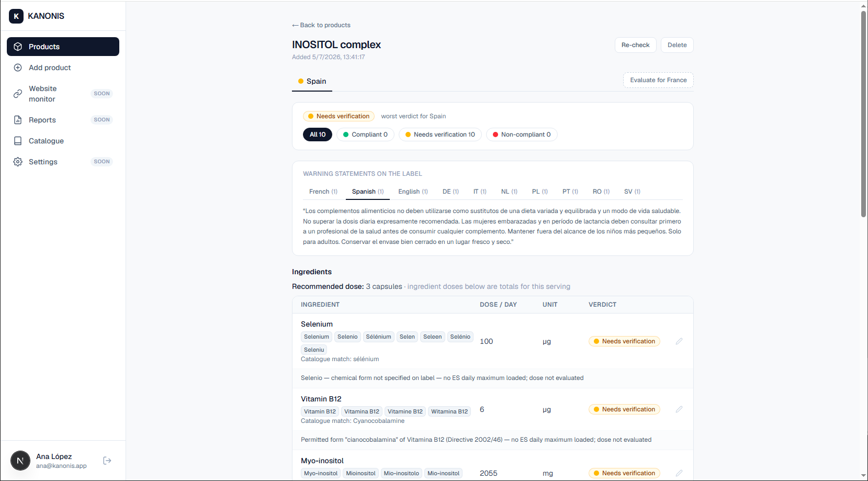Click the Vitamine B12 synonym chip
This screenshot has width=868, height=481.
pos(405,412)
